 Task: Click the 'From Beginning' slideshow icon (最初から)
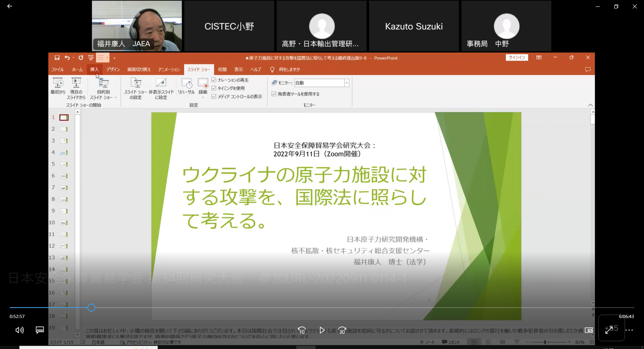[x=58, y=84]
